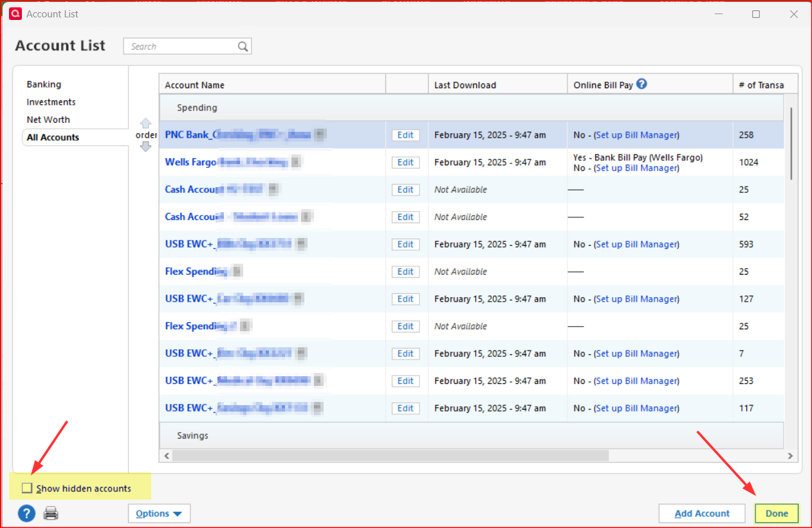The width and height of the screenshot is (812, 528).
Task: Open Set up Bill Manager for Wells Fargo
Action: (x=636, y=168)
